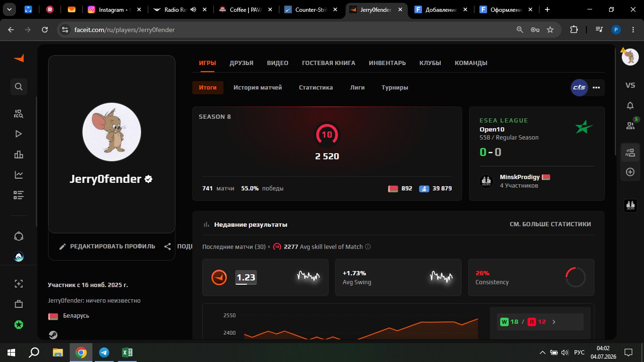This screenshot has height=362, width=644.
Task: Open the party lobby icon in right sidebar
Action: tap(630, 152)
